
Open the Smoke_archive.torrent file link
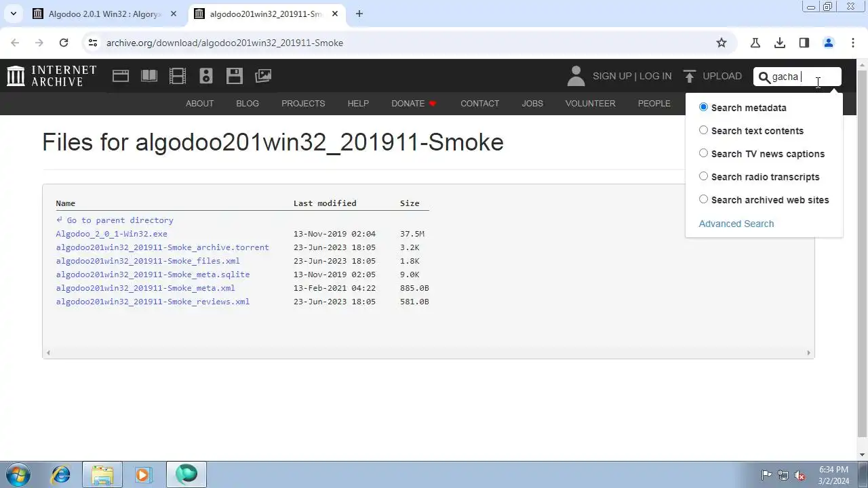pos(162,247)
